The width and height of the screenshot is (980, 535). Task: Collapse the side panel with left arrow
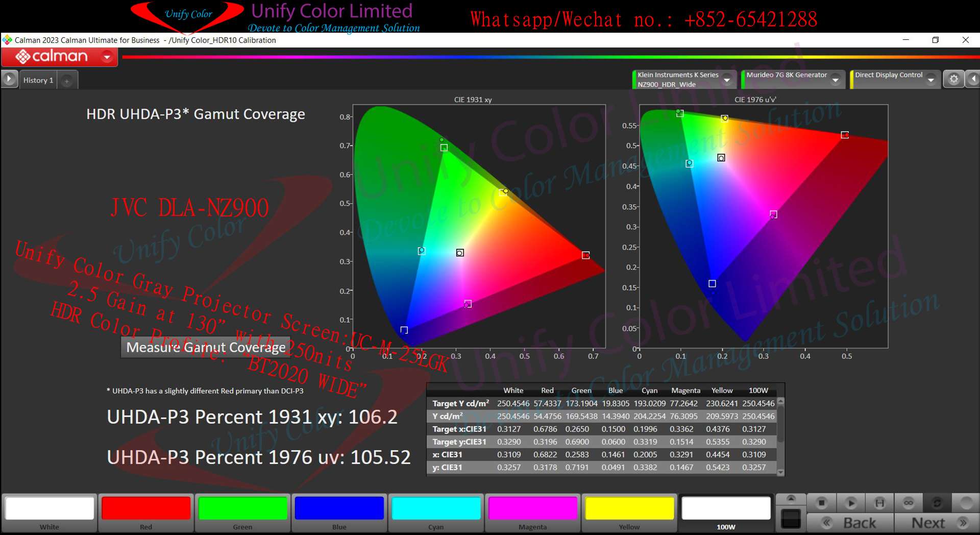click(x=973, y=79)
